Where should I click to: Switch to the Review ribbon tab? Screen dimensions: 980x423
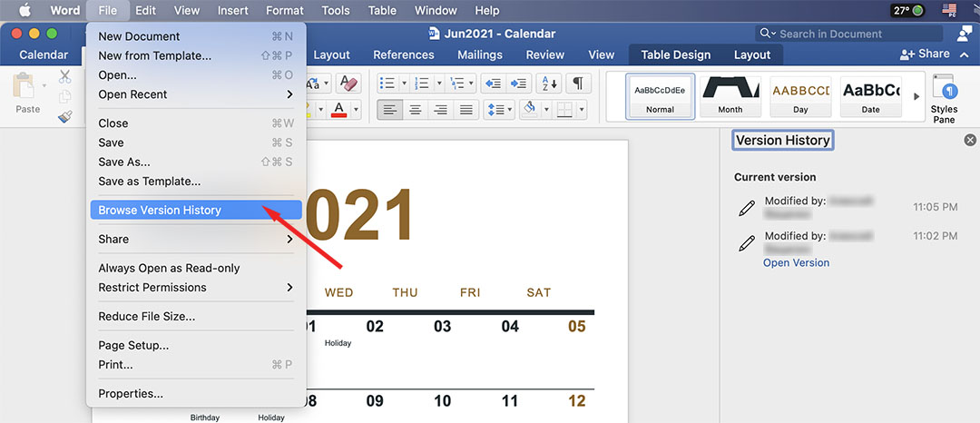[x=545, y=55]
